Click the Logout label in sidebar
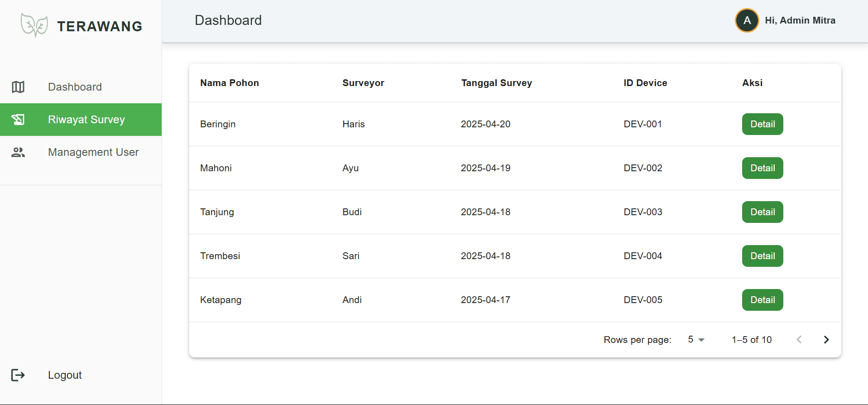Viewport: 868px width, 405px height. (65, 375)
